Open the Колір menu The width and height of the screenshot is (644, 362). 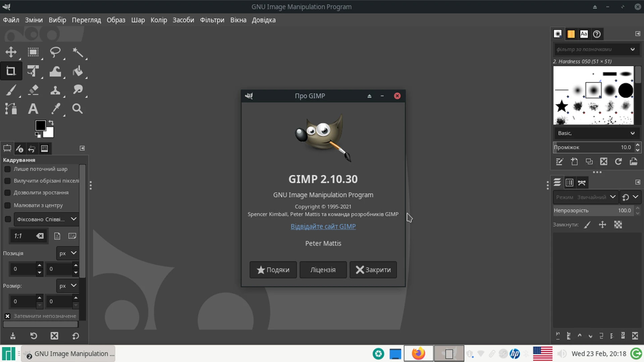159,20
